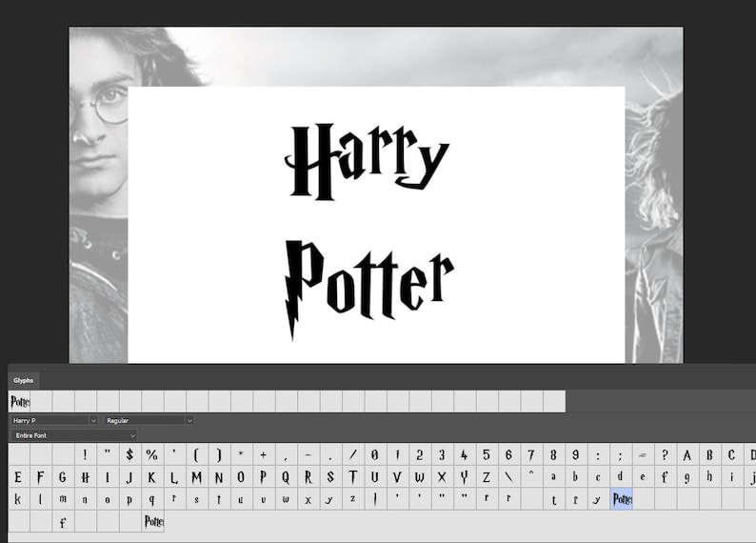
Task: Select the semicolon glyph
Action: [x=620, y=454]
